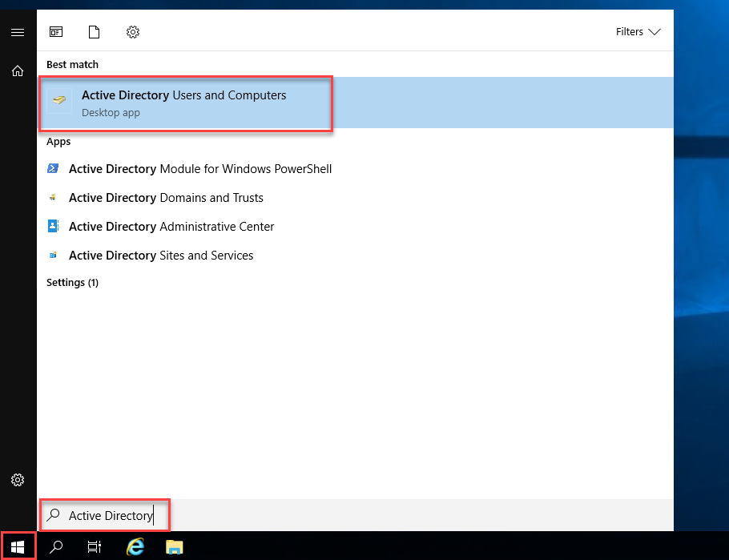Open Active Directory Administrative Center

point(356,227)
